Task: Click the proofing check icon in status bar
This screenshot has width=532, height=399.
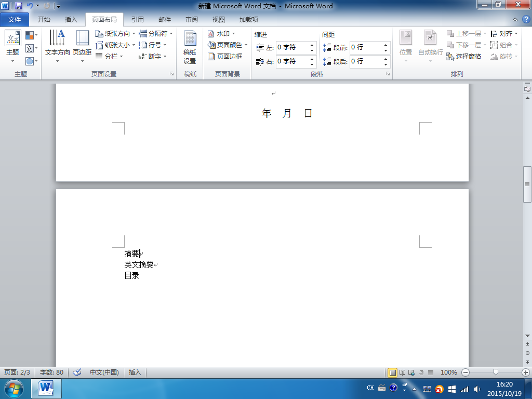Action: coord(77,372)
